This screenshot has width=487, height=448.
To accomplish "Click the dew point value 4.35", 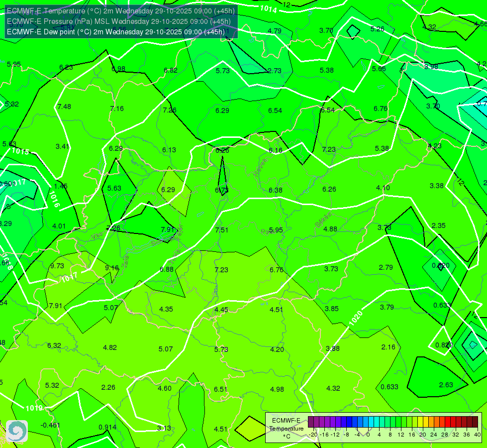I will [x=166, y=309].
